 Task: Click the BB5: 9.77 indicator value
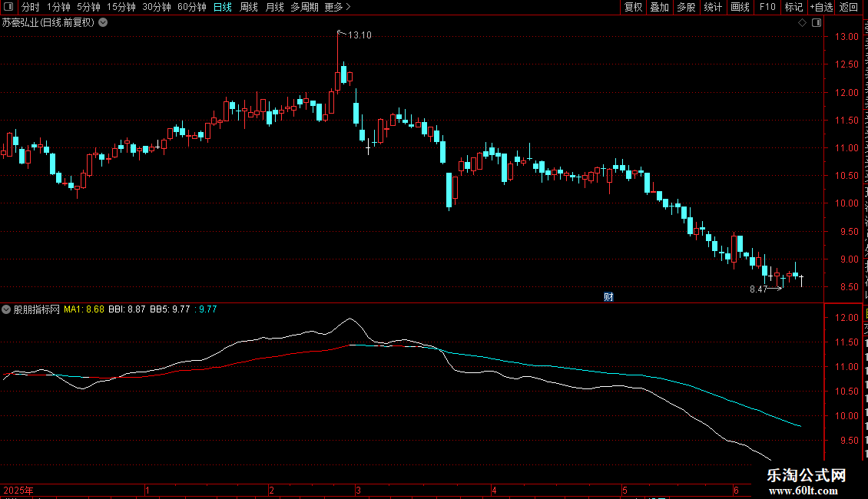tap(170, 309)
